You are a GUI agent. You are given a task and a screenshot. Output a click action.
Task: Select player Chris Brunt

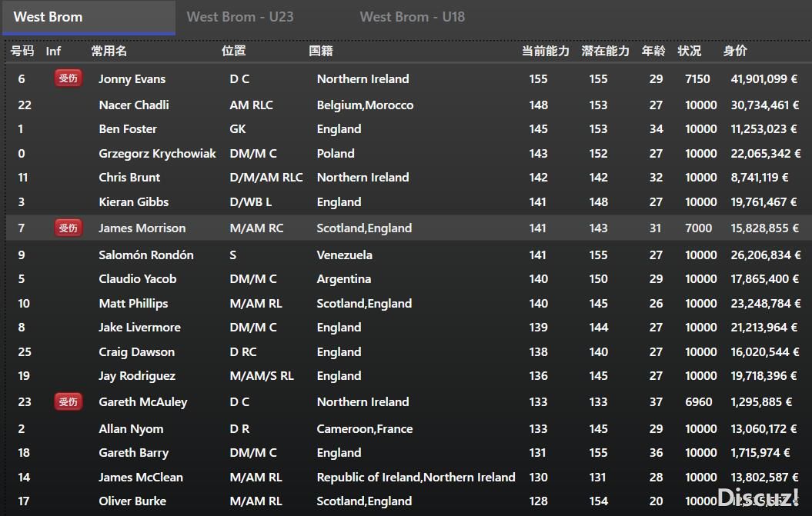point(129,178)
